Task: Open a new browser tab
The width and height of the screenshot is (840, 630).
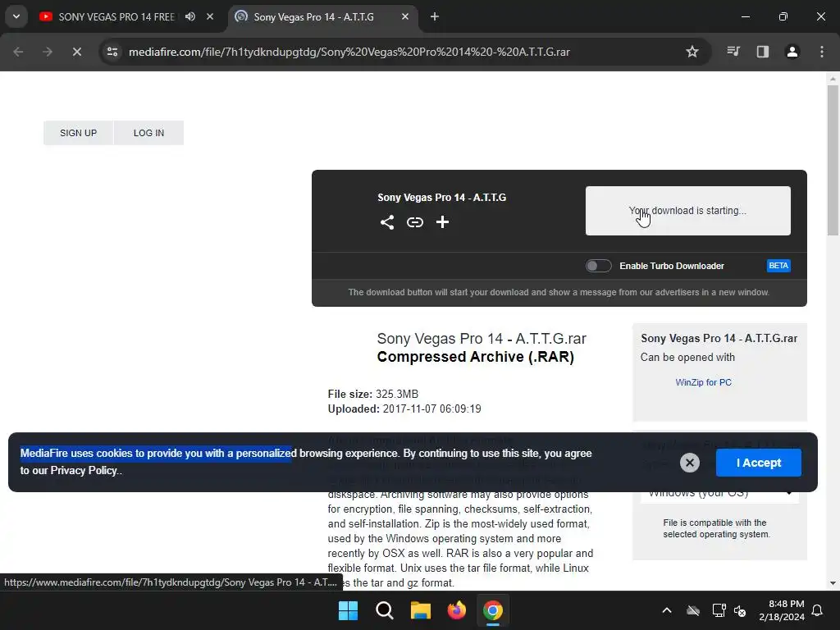Action: pyautogui.click(x=435, y=16)
